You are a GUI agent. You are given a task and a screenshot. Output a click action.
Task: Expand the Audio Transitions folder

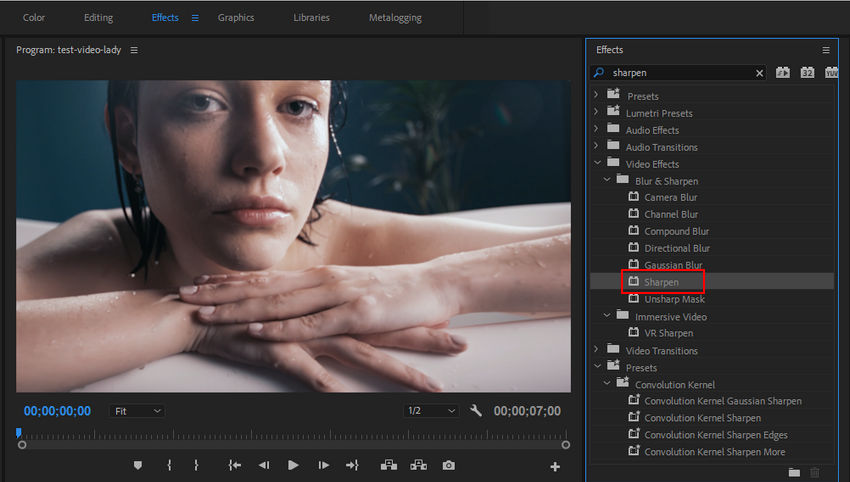[x=596, y=145]
